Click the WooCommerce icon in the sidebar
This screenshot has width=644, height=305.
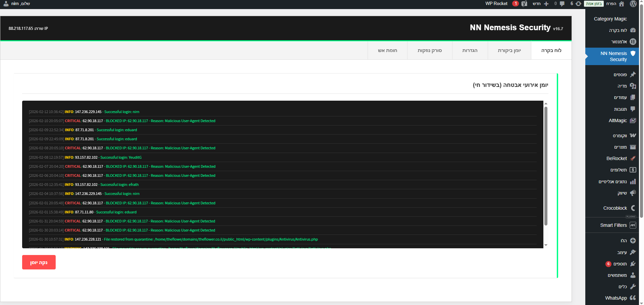(x=633, y=136)
